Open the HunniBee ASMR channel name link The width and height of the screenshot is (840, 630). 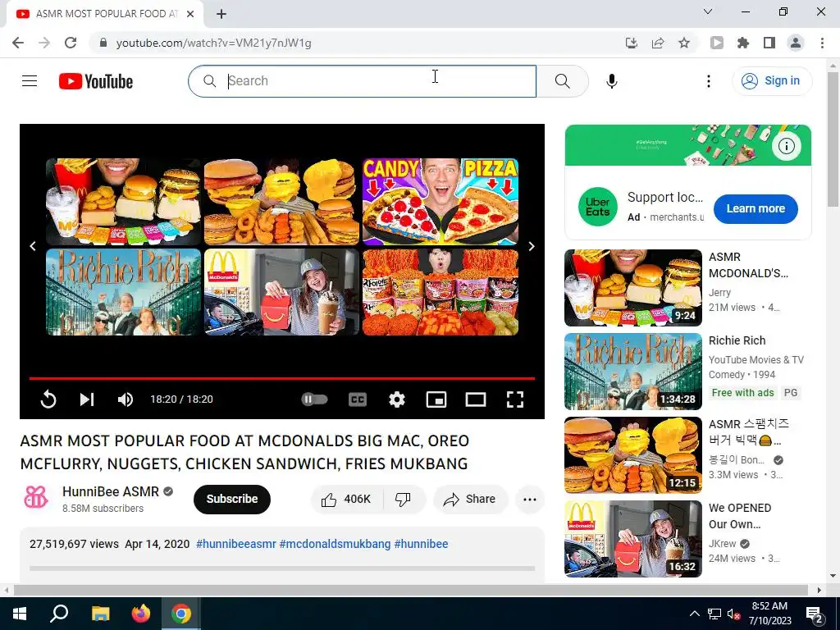[111, 491]
